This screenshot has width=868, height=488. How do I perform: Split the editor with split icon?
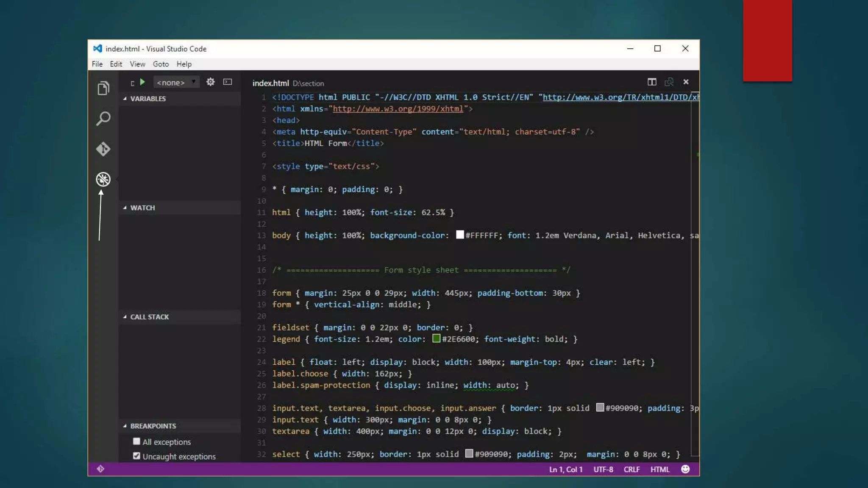(652, 82)
